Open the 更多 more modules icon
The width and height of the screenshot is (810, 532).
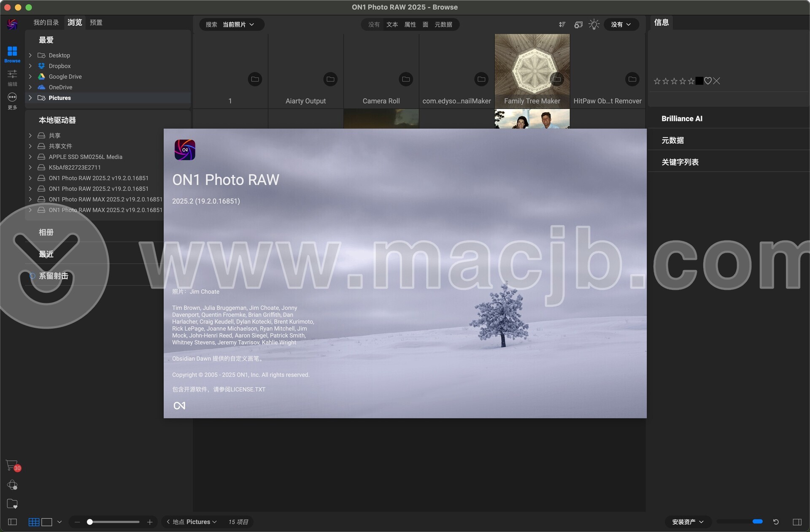(x=12, y=101)
